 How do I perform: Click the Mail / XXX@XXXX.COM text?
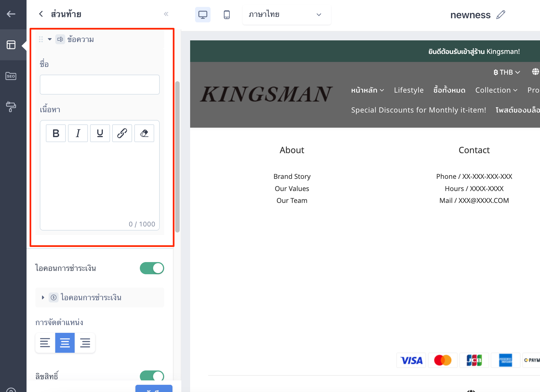(474, 200)
